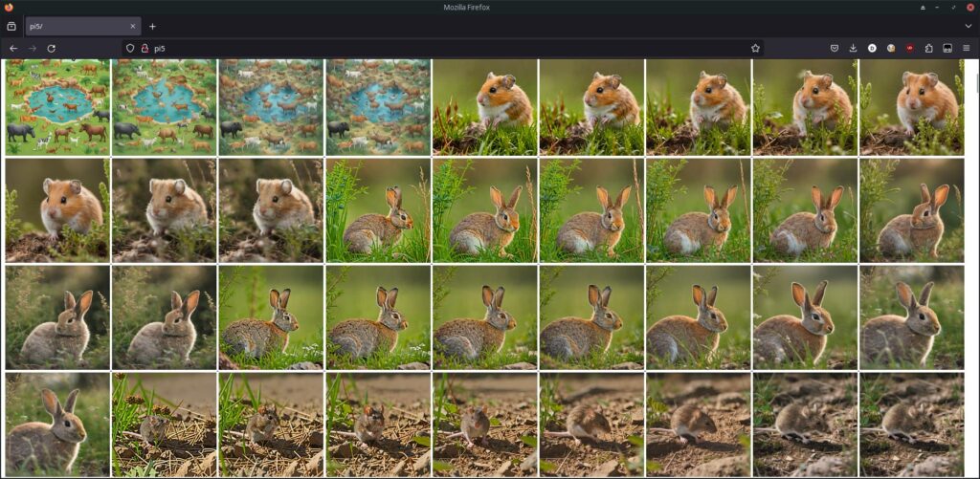Screen dimensions: 980x479
Task: Reload the current page
Action: [51, 48]
